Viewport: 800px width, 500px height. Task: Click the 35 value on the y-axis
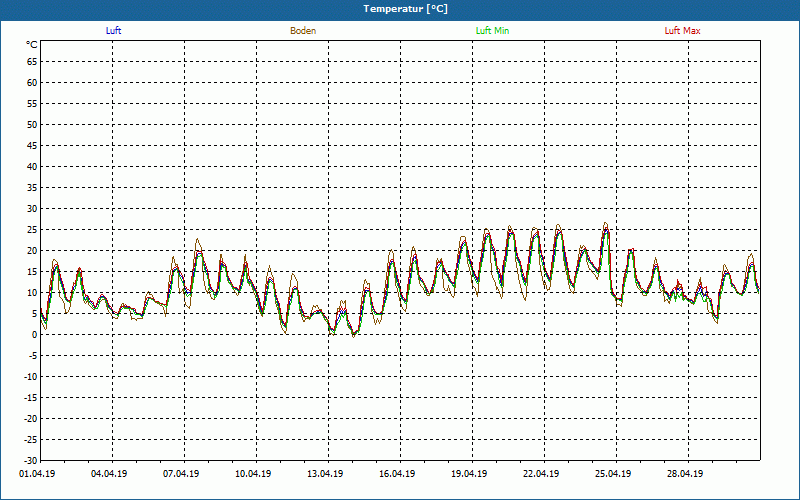pyautogui.click(x=32, y=188)
